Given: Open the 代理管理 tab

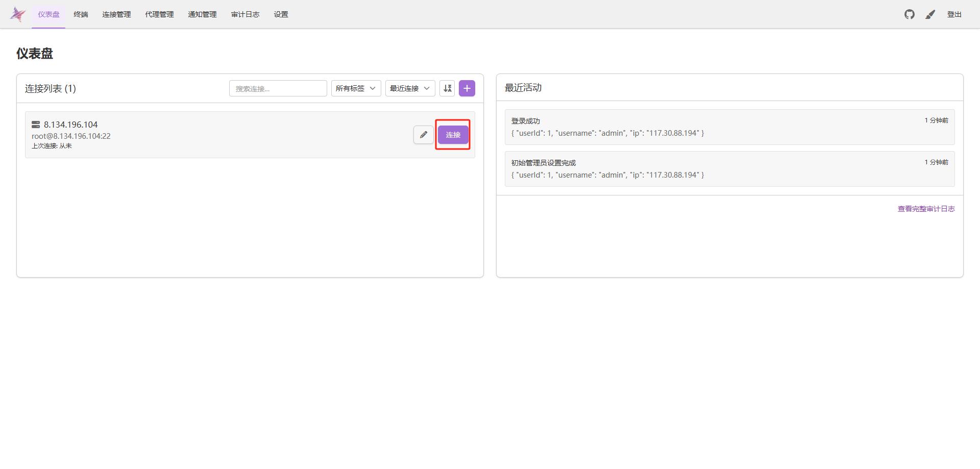Looking at the screenshot, I should pyautogui.click(x=159, y=14).
